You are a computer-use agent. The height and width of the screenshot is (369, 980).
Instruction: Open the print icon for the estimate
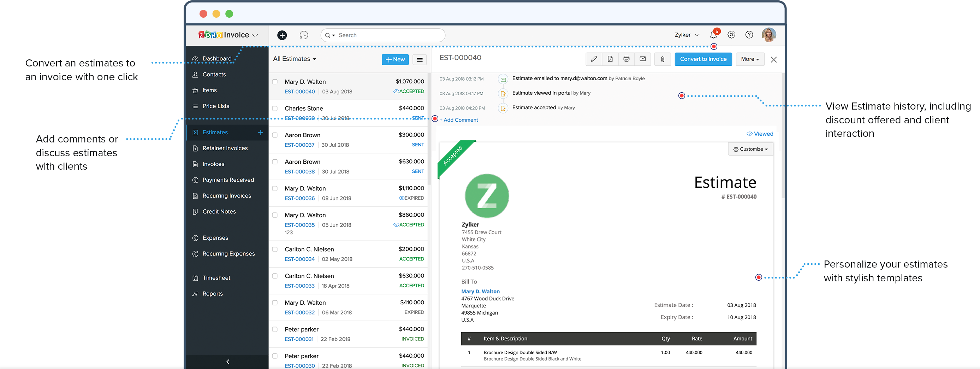click(626, 59)
